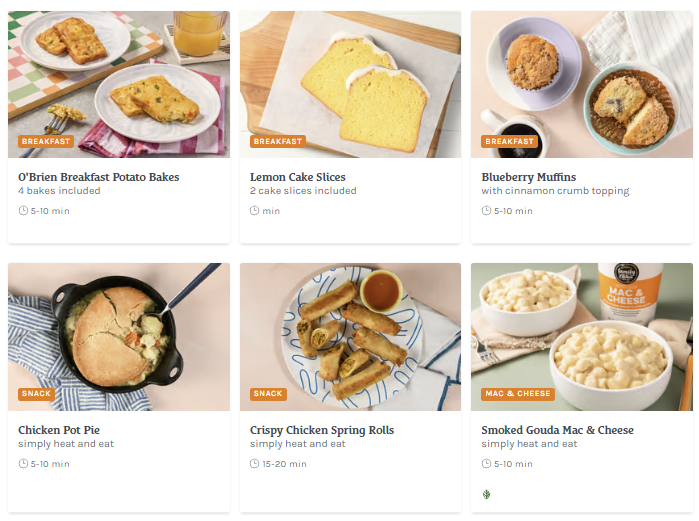Open Smoked Gouda Mac & Cheese title

click(x=557, y=430)
